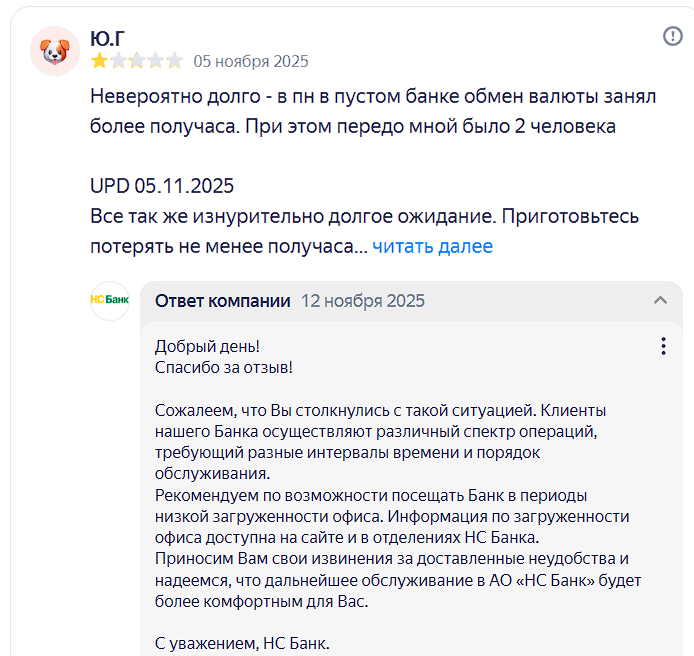
Task: Open the three-dot menu on company reply
Action: (x=663, y=346)
